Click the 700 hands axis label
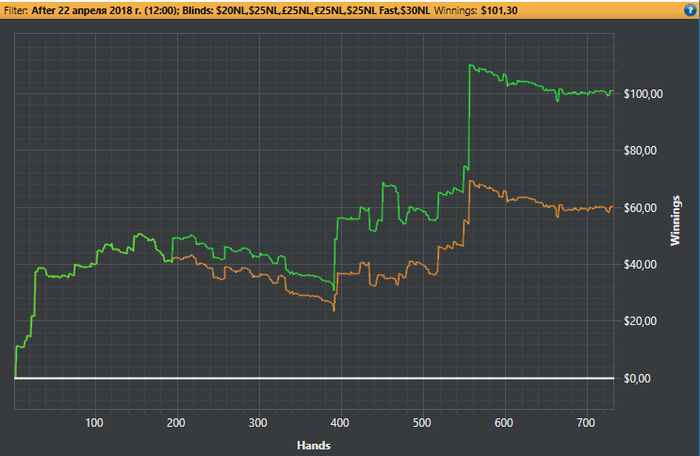Screen dimensions: 700x456 point(586,423)
